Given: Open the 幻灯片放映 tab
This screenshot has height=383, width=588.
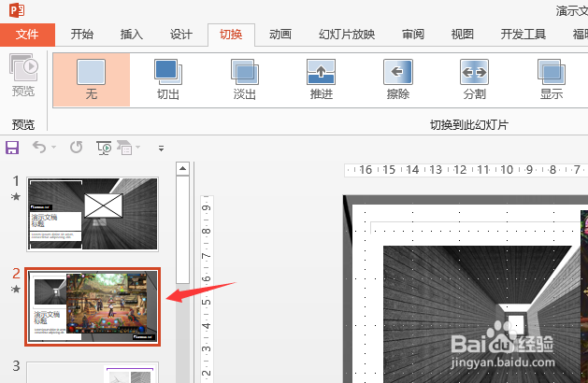Looking at the screenshot, I should (347, 35).
